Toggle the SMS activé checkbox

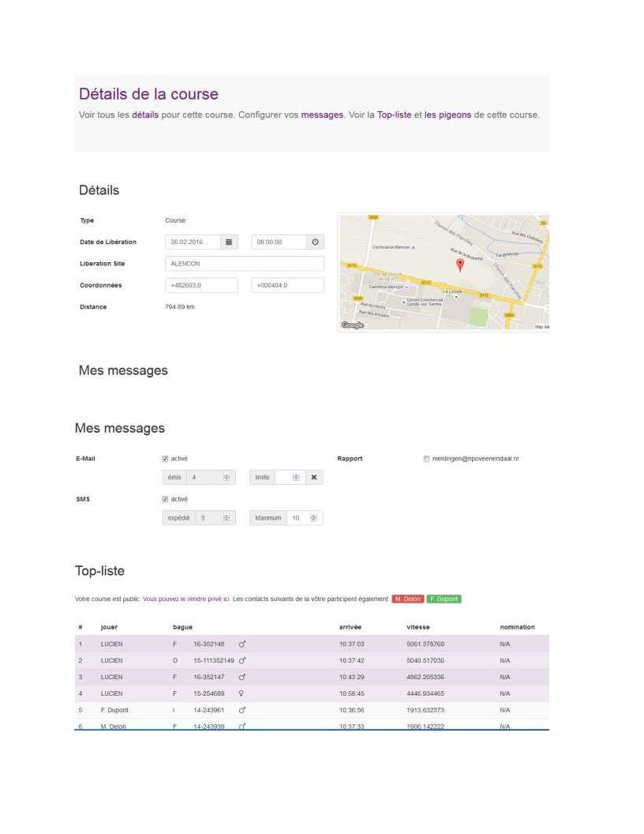[165, 499]
